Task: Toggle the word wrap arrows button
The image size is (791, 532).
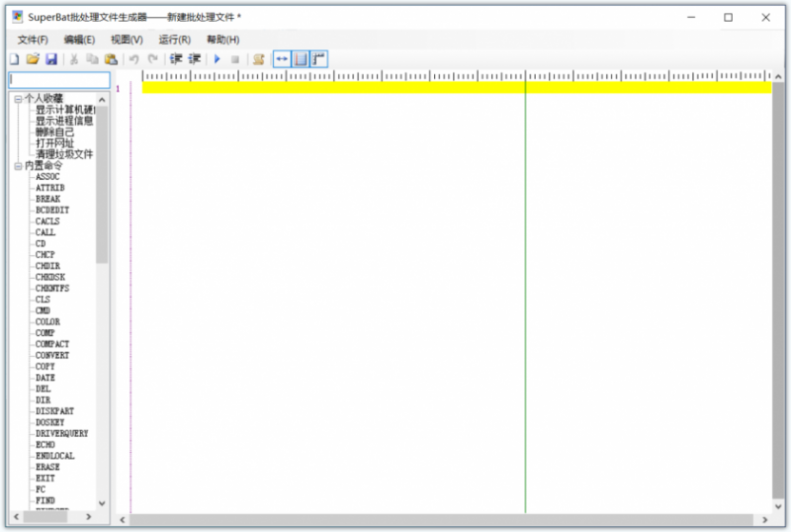Action: point(282,59)
